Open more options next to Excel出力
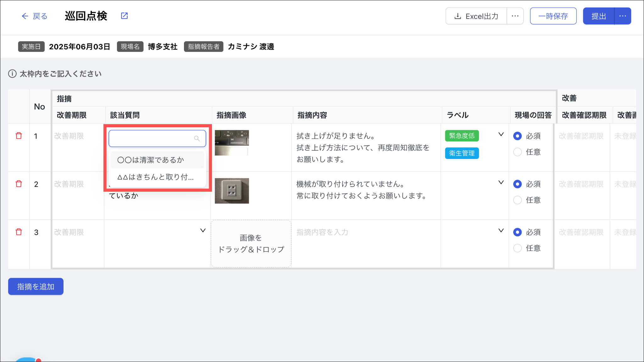 (x=515, y=16)
